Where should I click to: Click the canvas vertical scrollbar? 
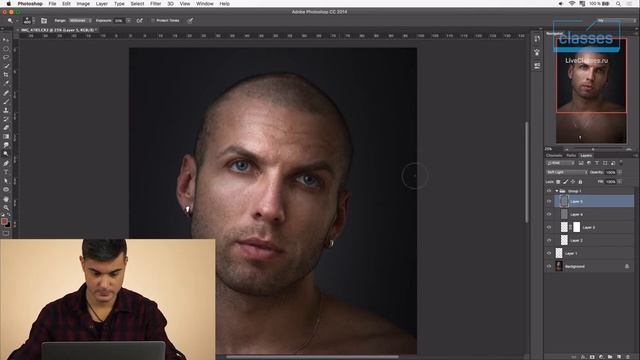(527, 172)
